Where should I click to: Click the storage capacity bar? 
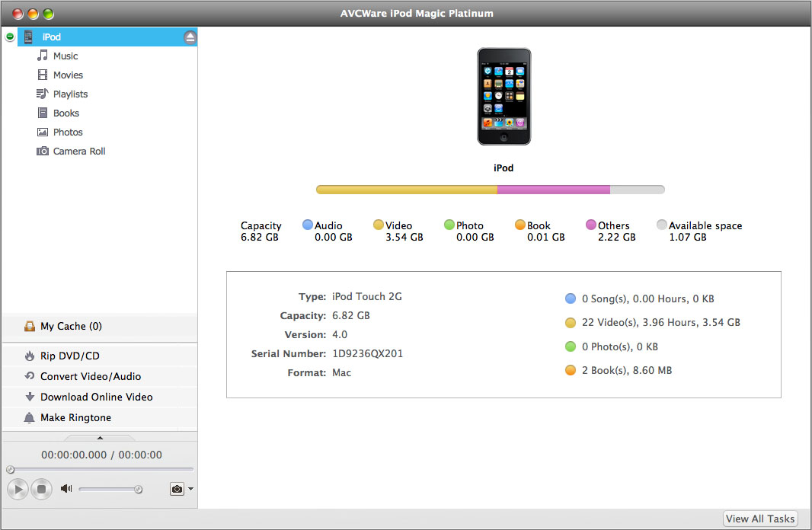coord(491,190)
